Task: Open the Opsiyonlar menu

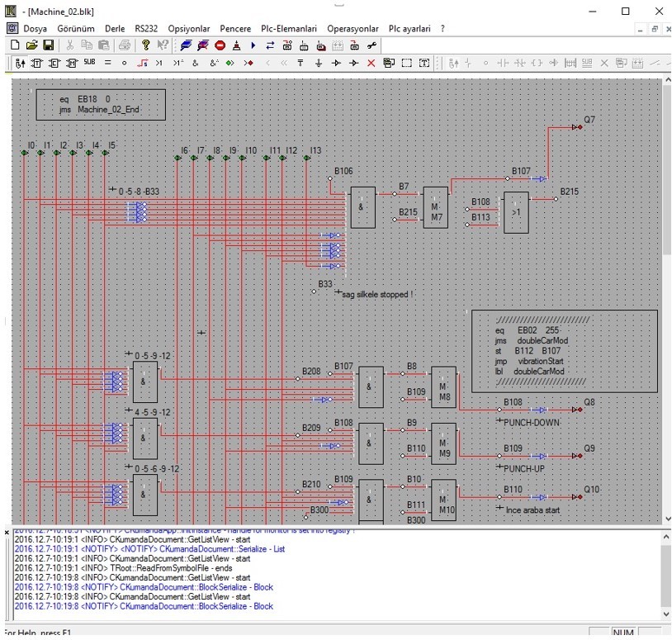Action: point(189,29)
